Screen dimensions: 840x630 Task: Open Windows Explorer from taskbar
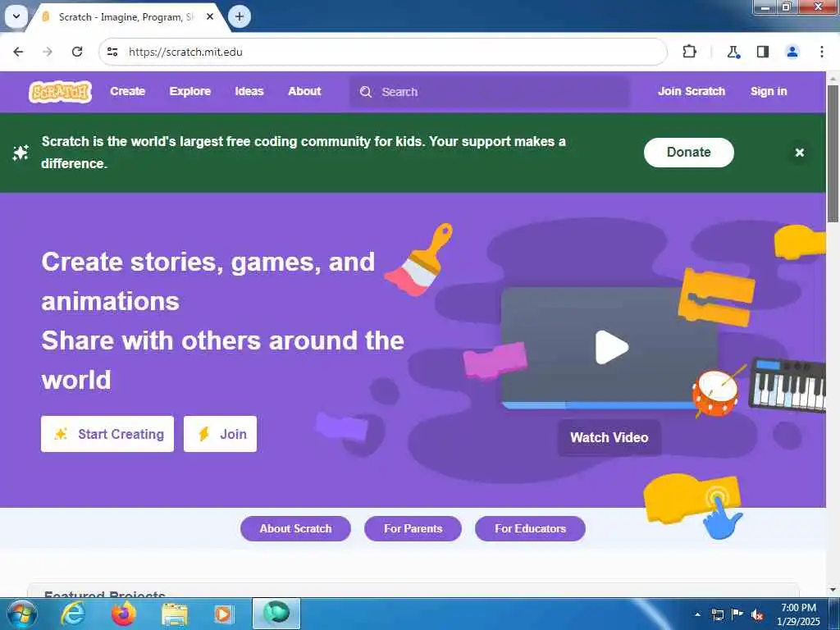click(175, 614)
